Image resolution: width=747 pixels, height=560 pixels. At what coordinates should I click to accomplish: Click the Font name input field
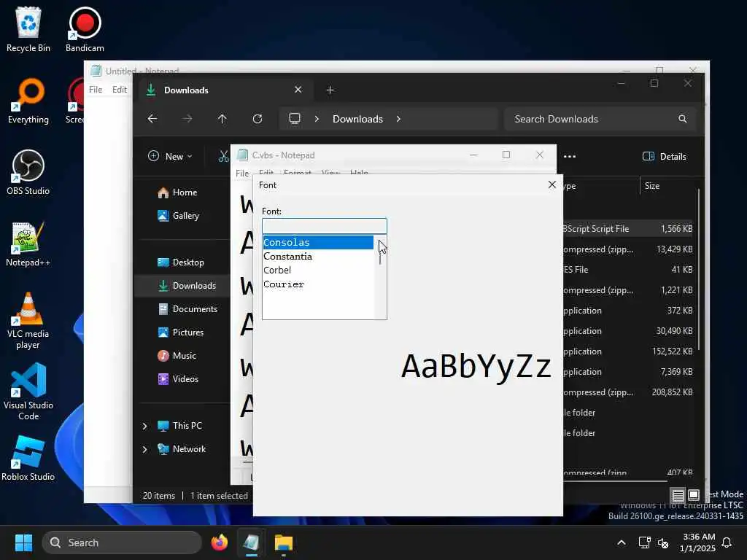tap(325, 226)
